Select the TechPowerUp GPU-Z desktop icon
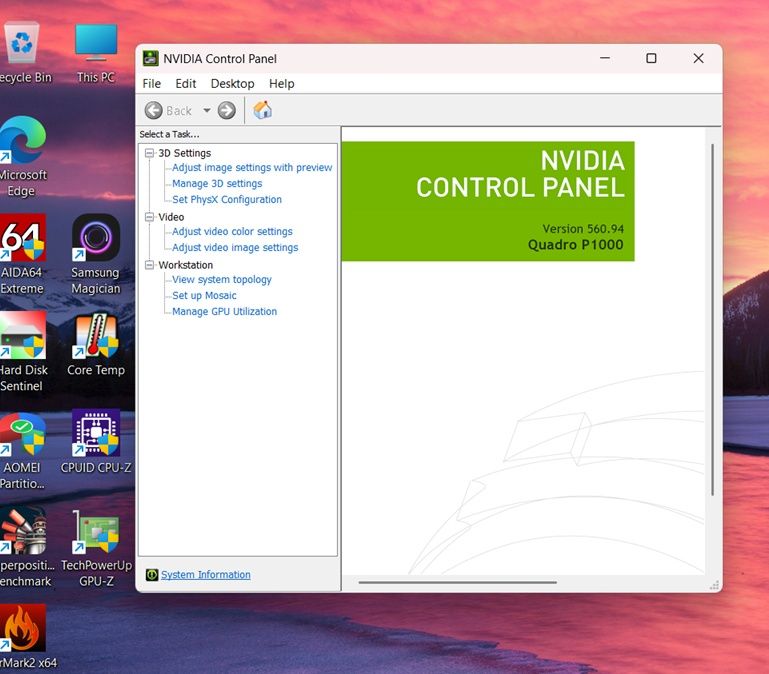Viewport: 769px width, 674px height. (x=96, y=546)
